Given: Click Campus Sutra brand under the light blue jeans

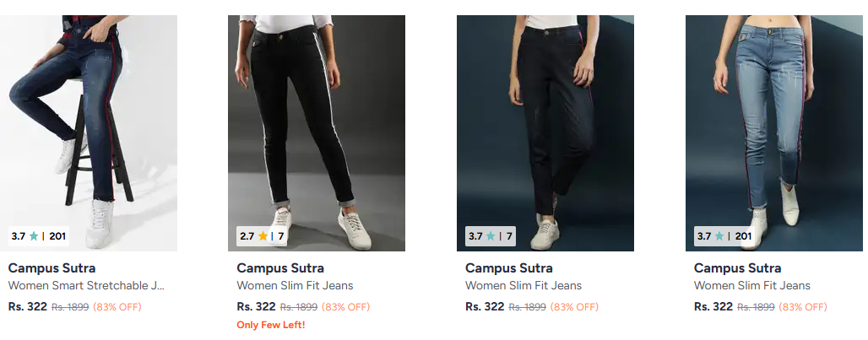Looking at the screenshot, I should [x=738, y=268].
